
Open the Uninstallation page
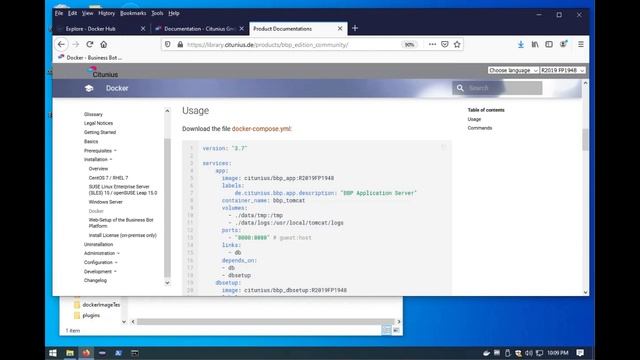tap(98, 244)
